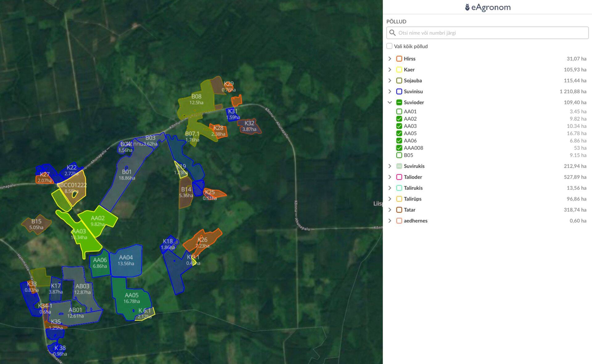Click the K32 field shape on map
Image resolution: width=592 pixels, height=364 pixels.
point(249,126)
